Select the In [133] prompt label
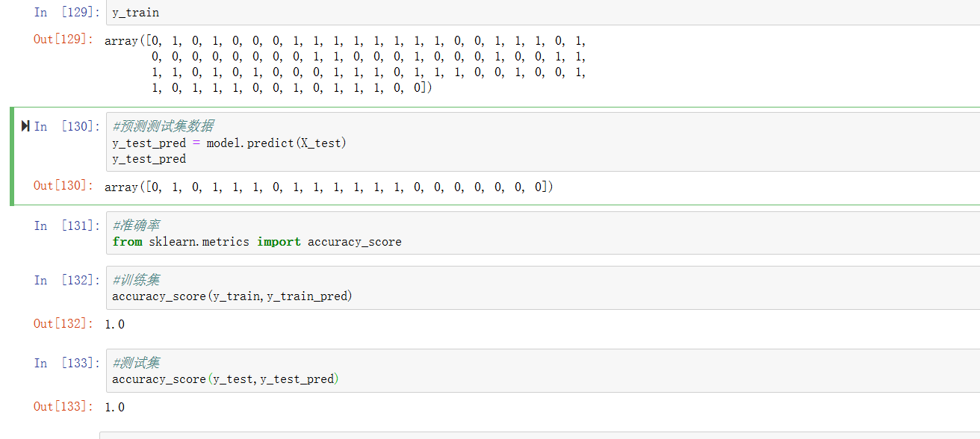The width and height of the screenshot is (980, 439). (x=66, y=363)
